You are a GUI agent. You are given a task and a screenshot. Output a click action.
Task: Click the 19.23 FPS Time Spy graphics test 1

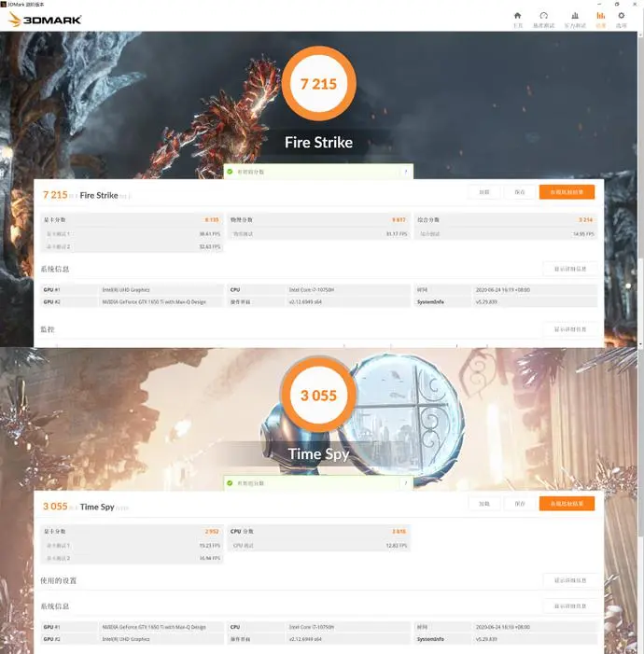coord(209,546)
